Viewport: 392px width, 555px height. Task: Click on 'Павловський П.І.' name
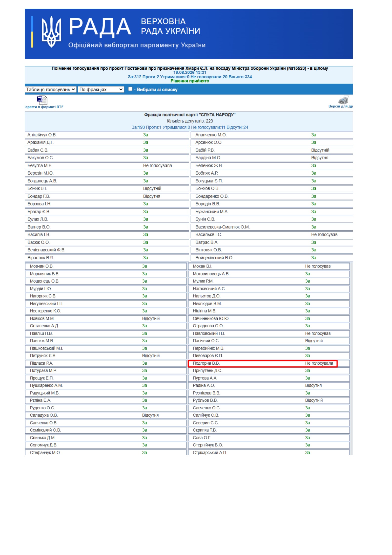(209, 333)
